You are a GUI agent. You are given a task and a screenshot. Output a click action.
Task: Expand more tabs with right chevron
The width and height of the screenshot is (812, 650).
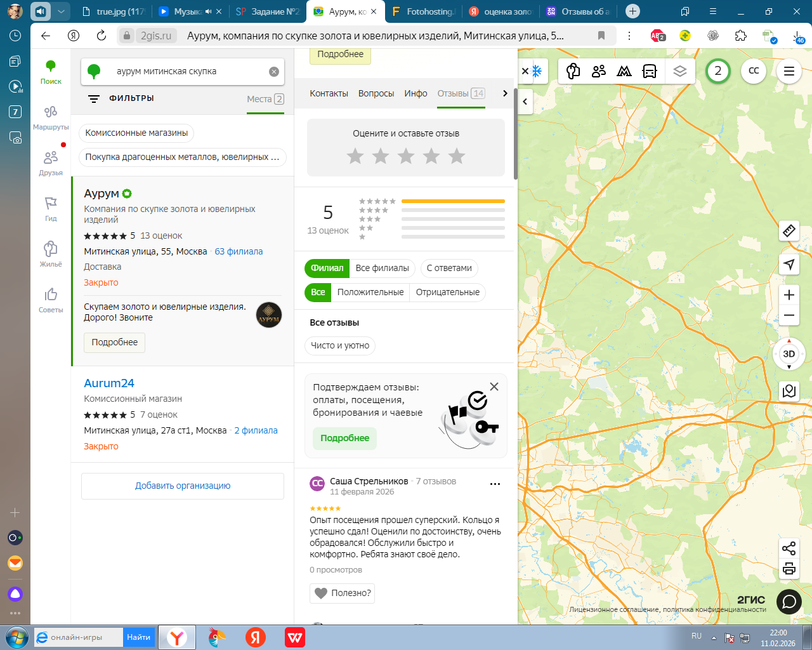tap(505, 93)
